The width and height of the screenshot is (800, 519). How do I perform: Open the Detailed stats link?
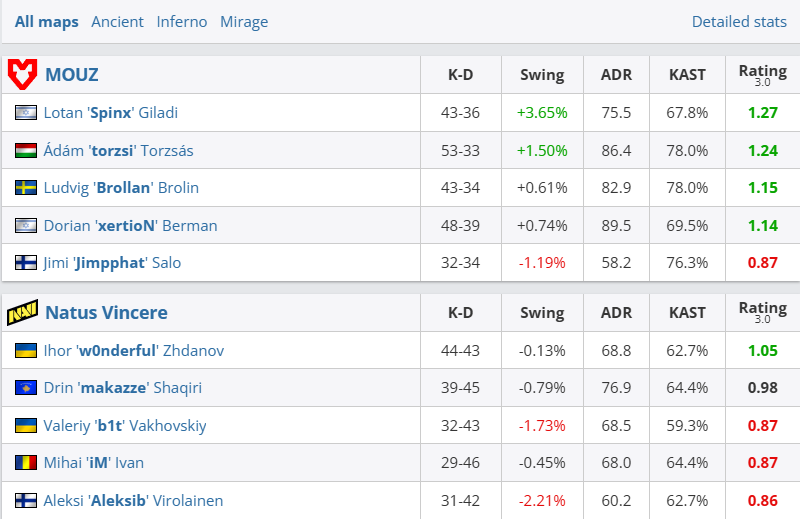[x=739, y=21]
